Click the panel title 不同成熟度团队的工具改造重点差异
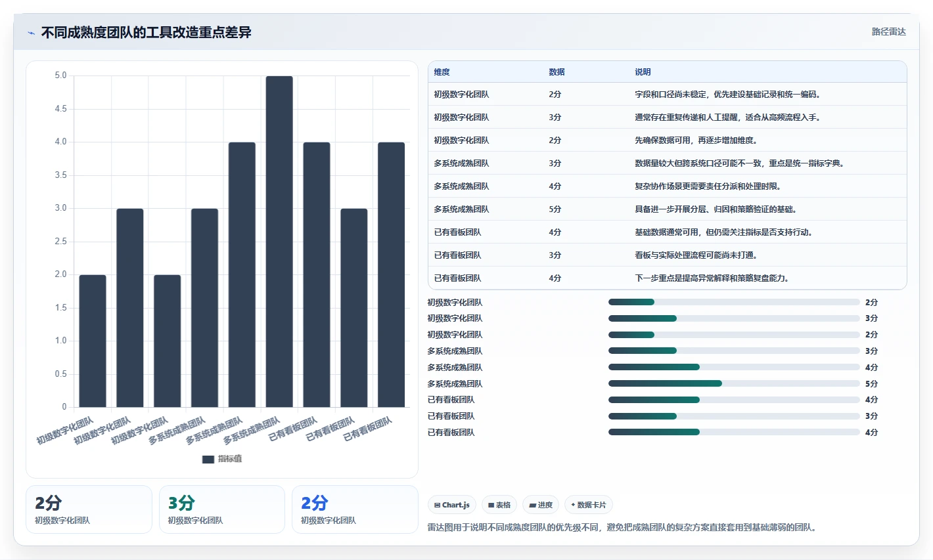 (146, 32)
